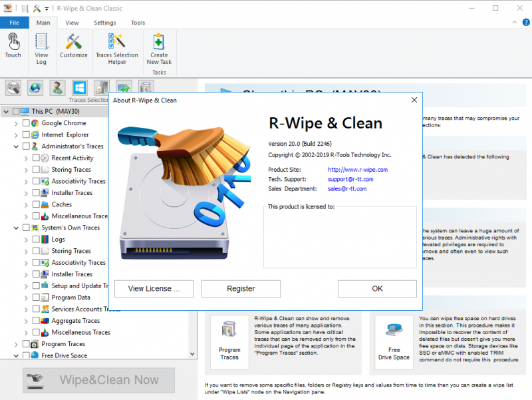The height and width of the screenshot is (400, 532).
Task: Check the Google Chrome checkbox
Action: click(x=27, y=123)
